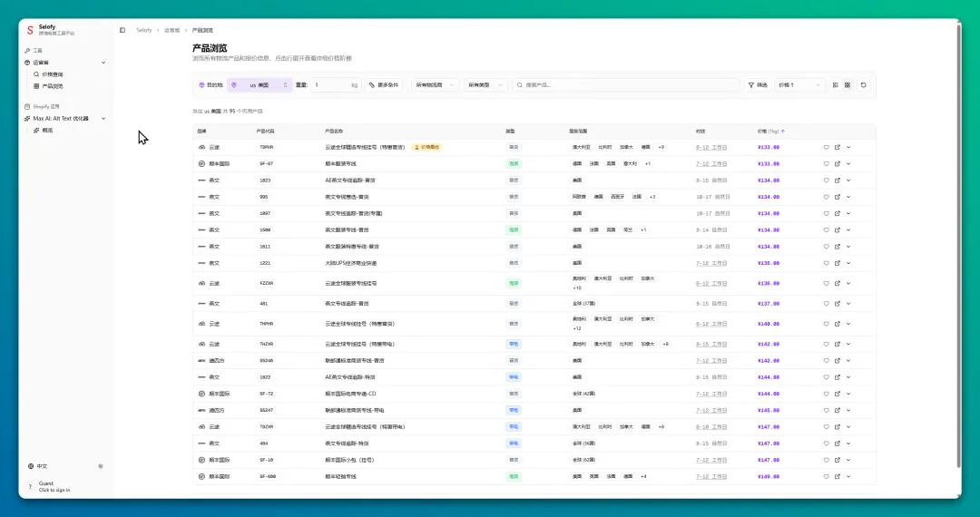This screenshot has height=517, width=980.
Task: Click the product search input field
Action: pos(626,85)
